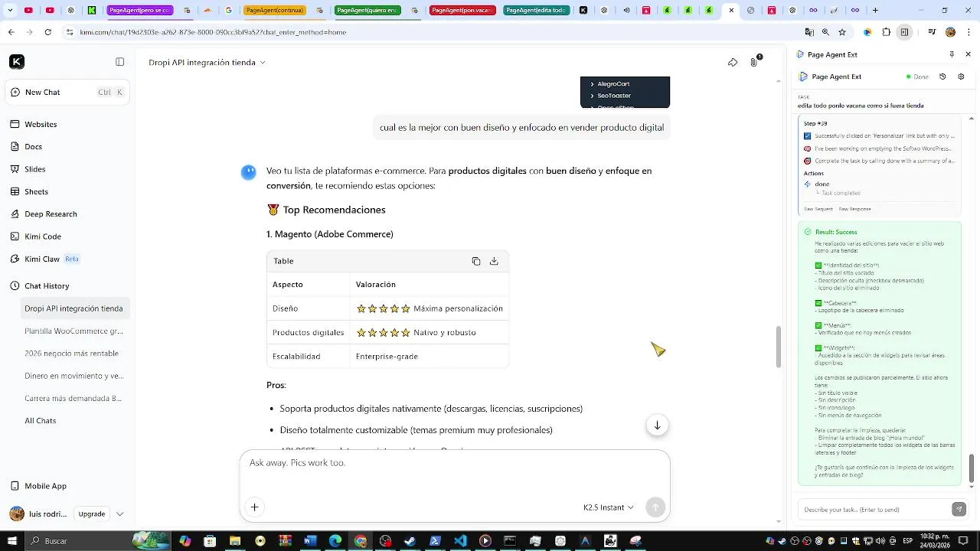This screenshot has height=551, width=980.
Task: Close the Page Agent Ext side panel
Action: tap(967, 54)
